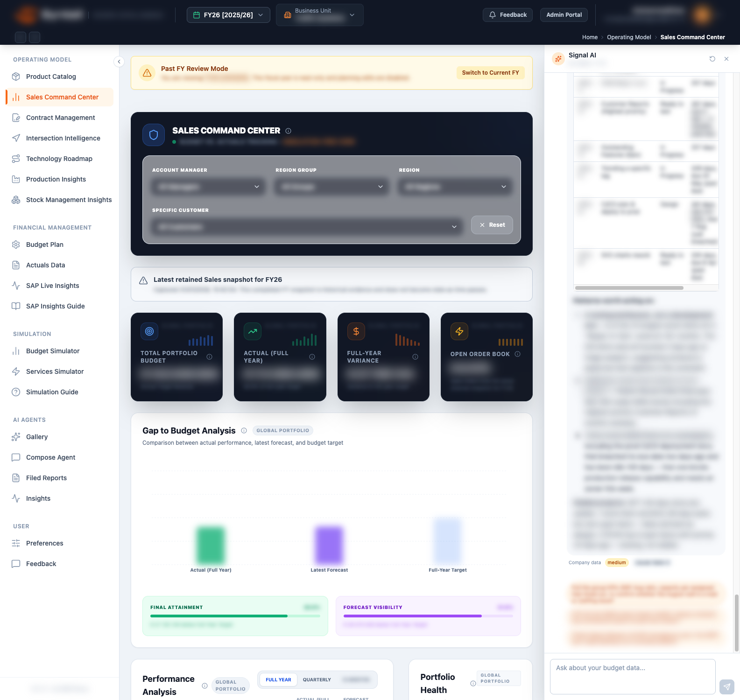Expand the Account Manager dropdown

pos(209,187)
